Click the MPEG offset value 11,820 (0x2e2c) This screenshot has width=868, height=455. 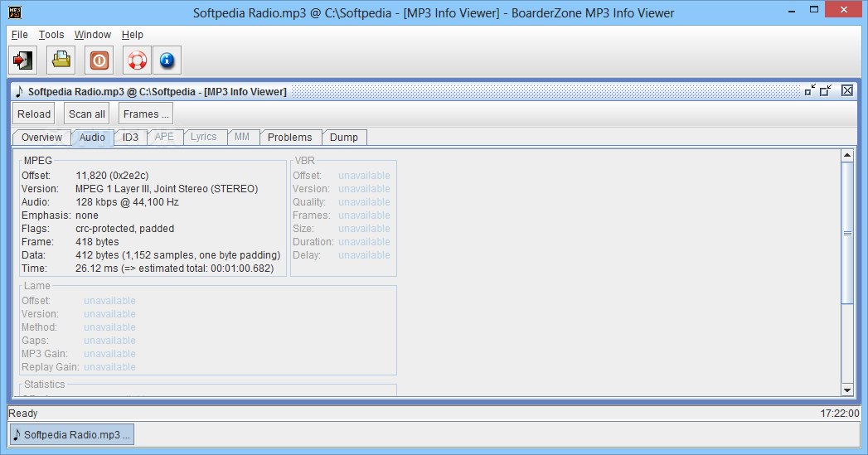tap(112, 176)
